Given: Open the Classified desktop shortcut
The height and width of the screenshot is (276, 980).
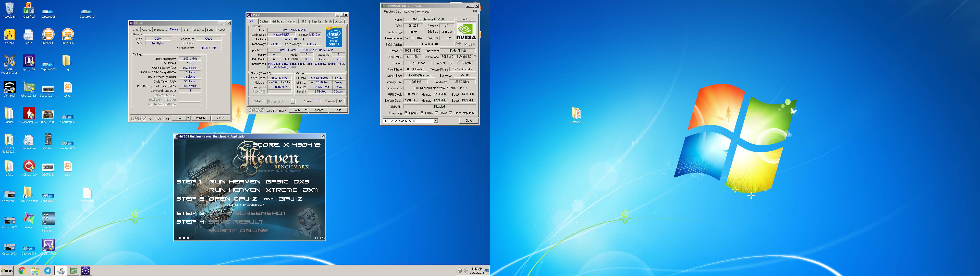Looking at the screenshot, I should coord(29,10).
